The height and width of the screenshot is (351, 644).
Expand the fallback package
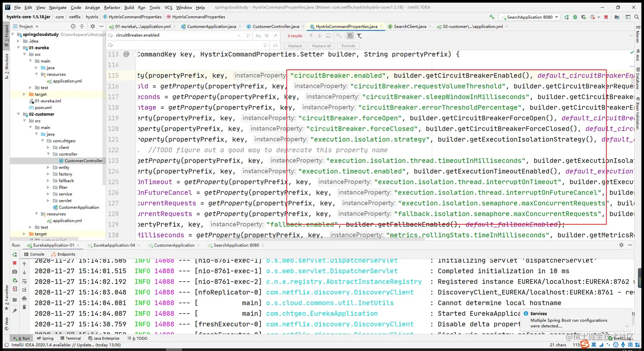(x=49, y=181)
